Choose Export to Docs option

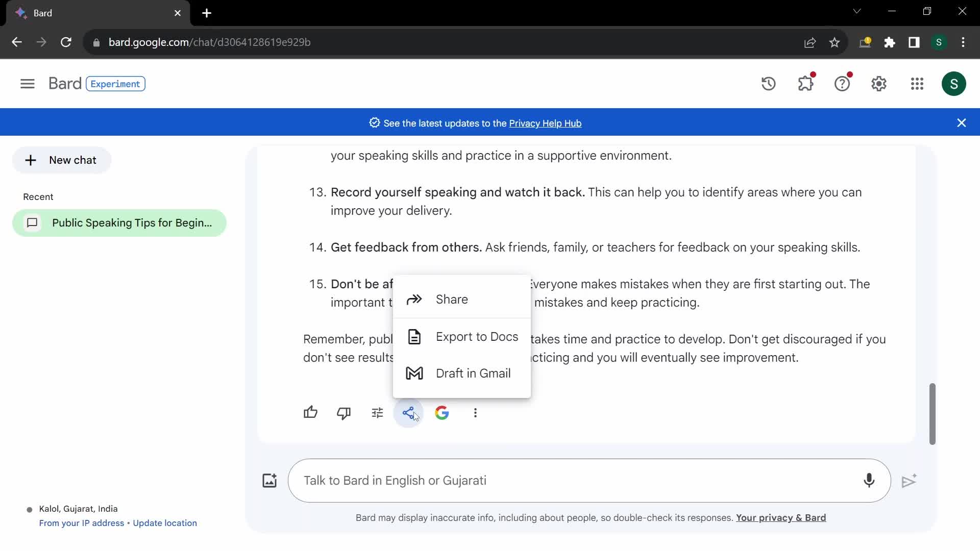point(462,337)
